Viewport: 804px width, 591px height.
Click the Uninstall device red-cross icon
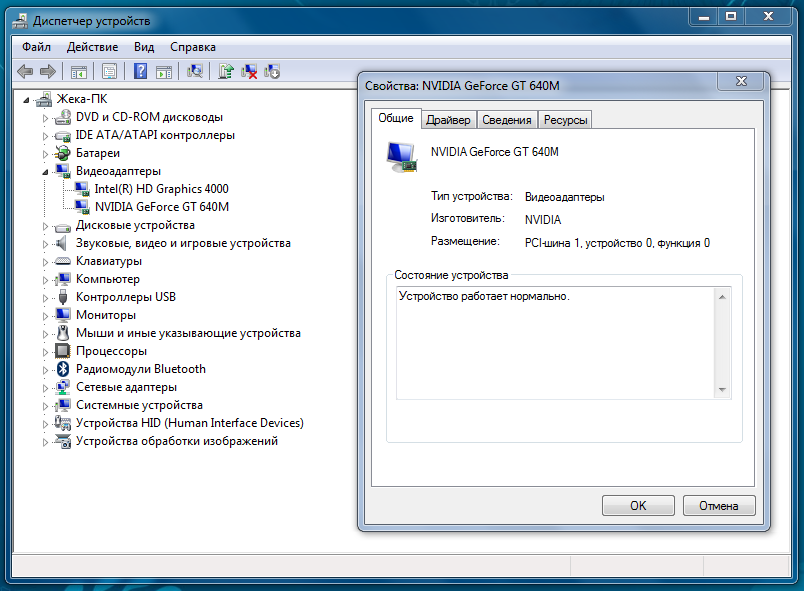click(249, 71)
